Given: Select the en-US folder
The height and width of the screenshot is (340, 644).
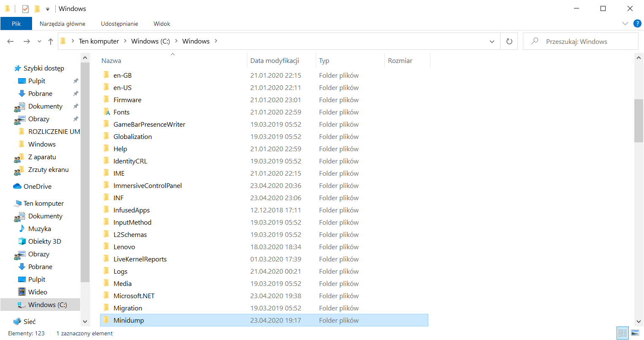Looking at the screenshot, I should (264, 87).
